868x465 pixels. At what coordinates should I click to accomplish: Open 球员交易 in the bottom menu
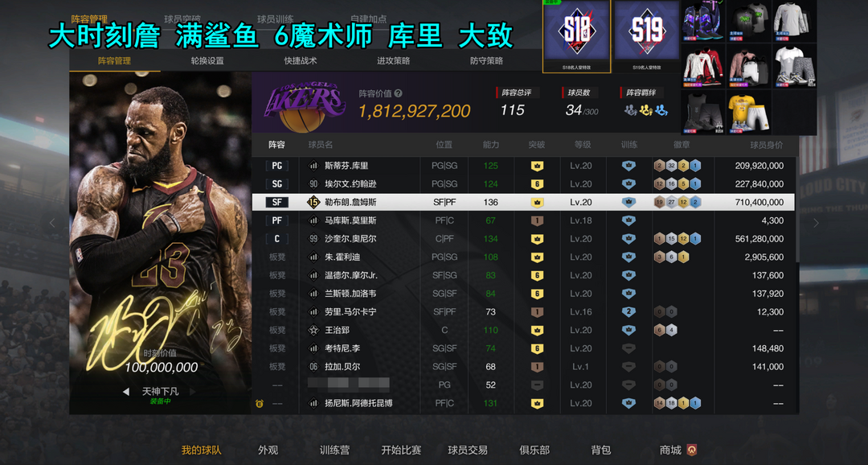468,450
